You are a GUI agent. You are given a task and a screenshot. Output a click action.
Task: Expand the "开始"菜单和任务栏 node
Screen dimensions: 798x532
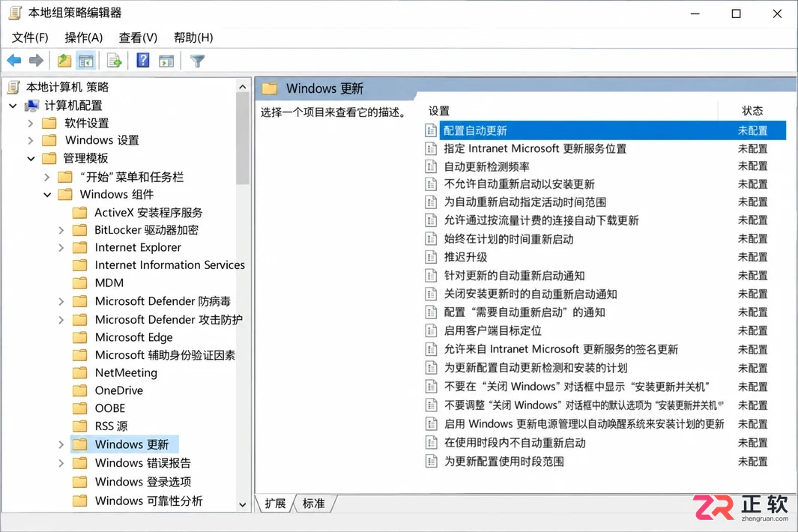[x=46, y=177]
